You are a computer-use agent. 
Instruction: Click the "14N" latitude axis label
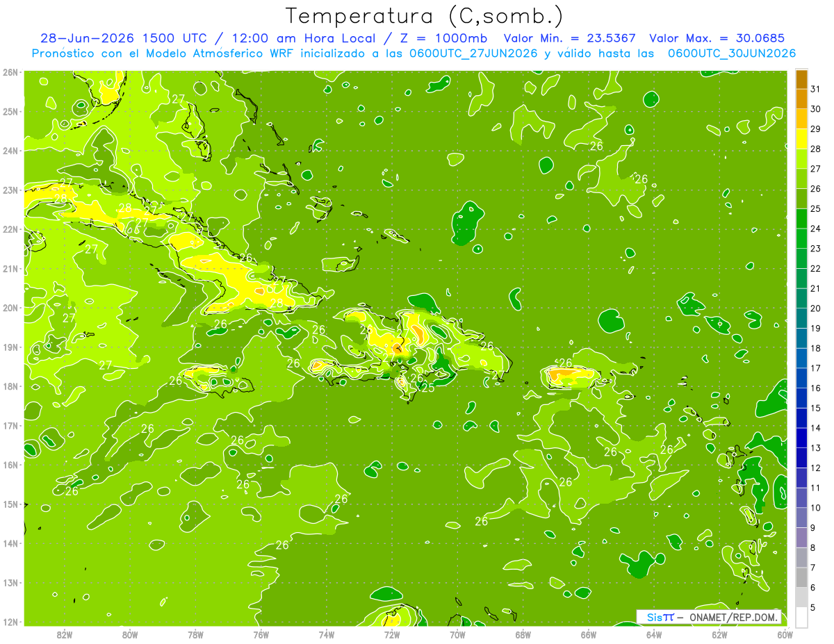[x=10, y=543]
